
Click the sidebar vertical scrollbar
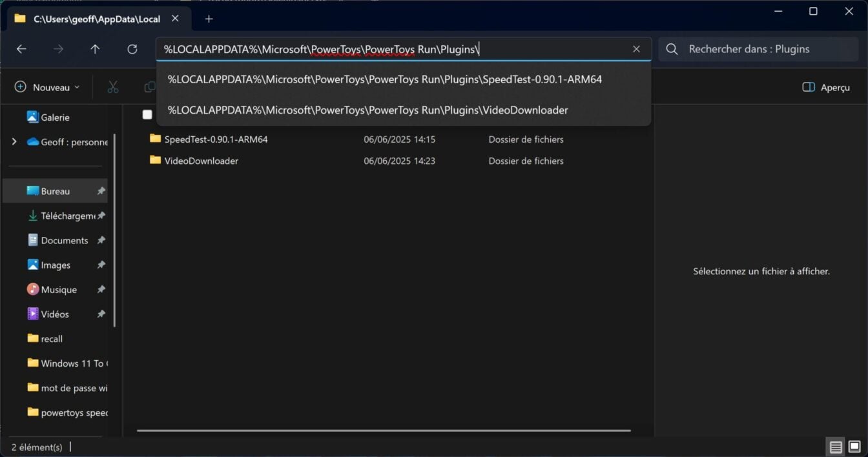click(x=115, y=230)
